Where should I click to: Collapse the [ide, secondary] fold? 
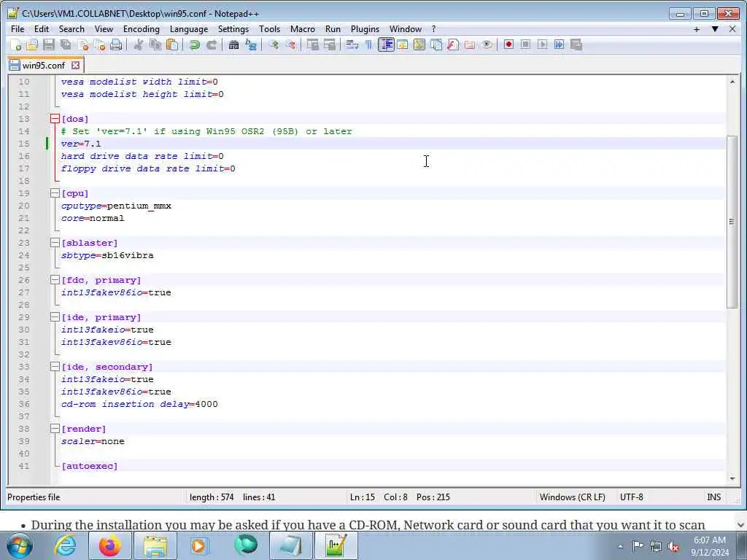pos(55,367)
